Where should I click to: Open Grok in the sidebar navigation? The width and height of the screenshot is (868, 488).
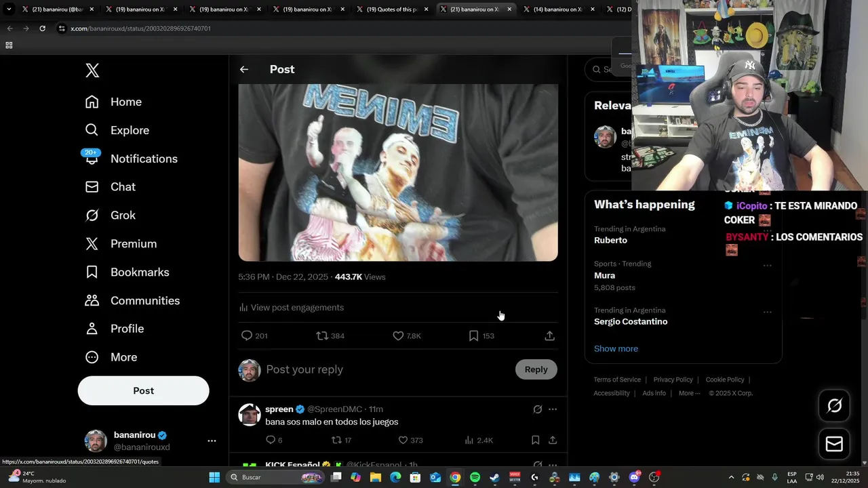tap(110, 216)
